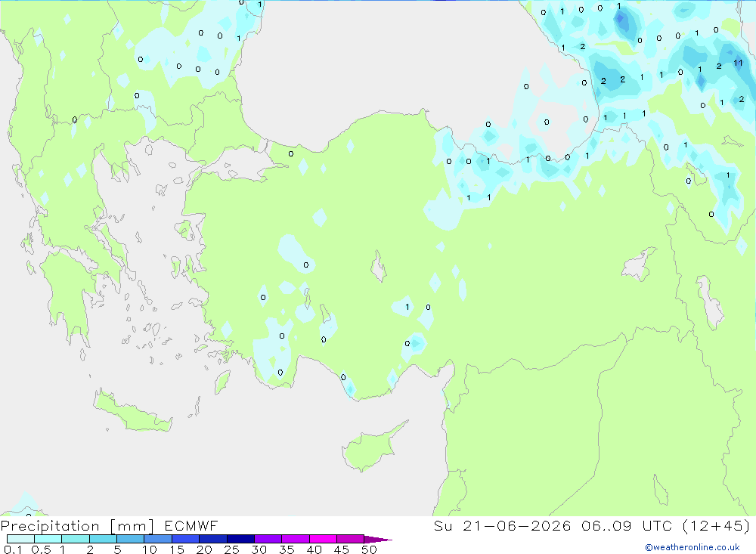Select the ECMWF model label
The height and width of the screenshot is (554, 756).
click(191, 525)
